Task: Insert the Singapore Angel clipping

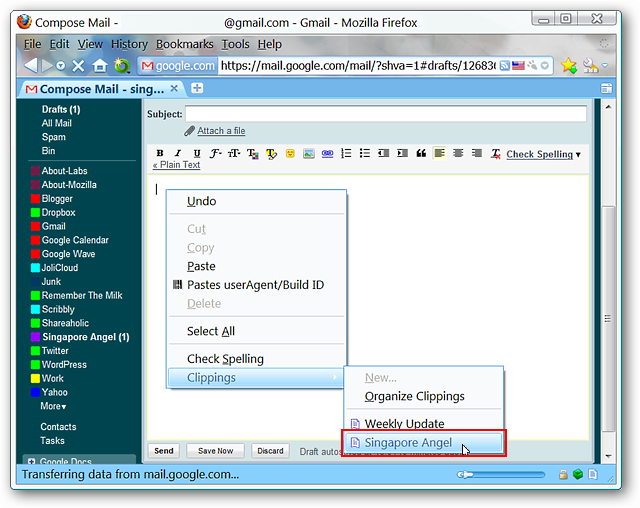Action: pos(424,443)
